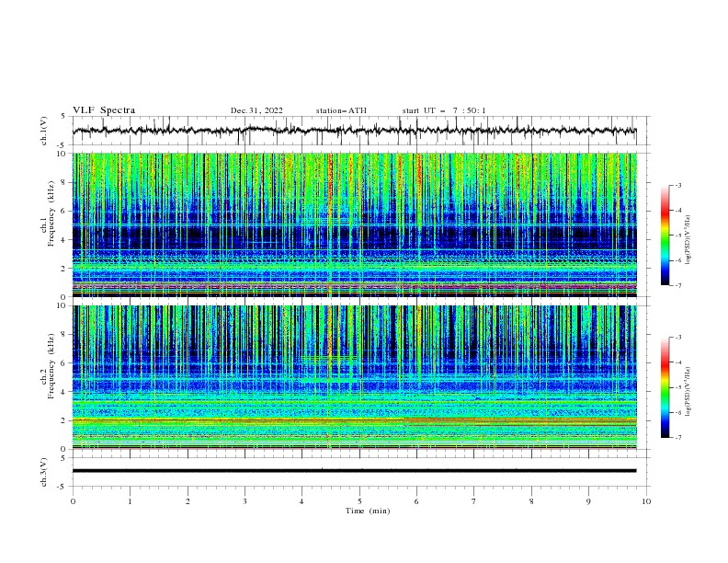728x563 pixels.
Task: Click time axis tick label '0'
Action: (x=73, y=501)
